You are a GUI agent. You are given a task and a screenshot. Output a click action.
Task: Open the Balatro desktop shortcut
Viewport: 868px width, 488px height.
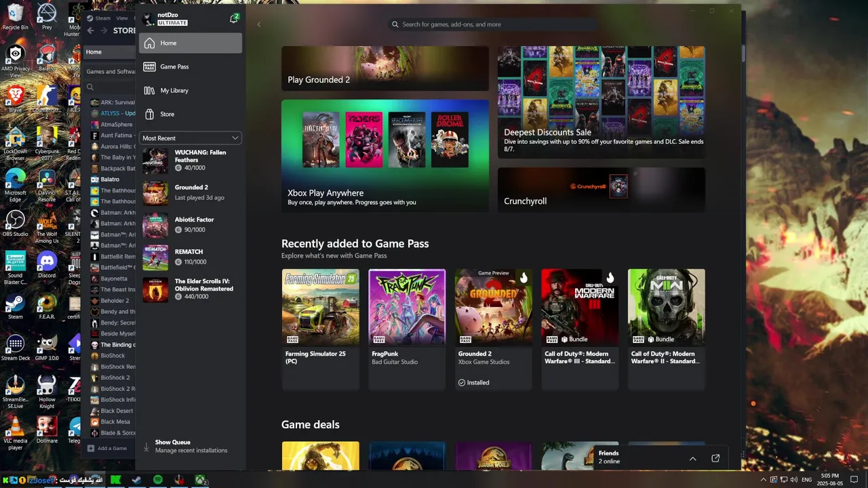47,58
